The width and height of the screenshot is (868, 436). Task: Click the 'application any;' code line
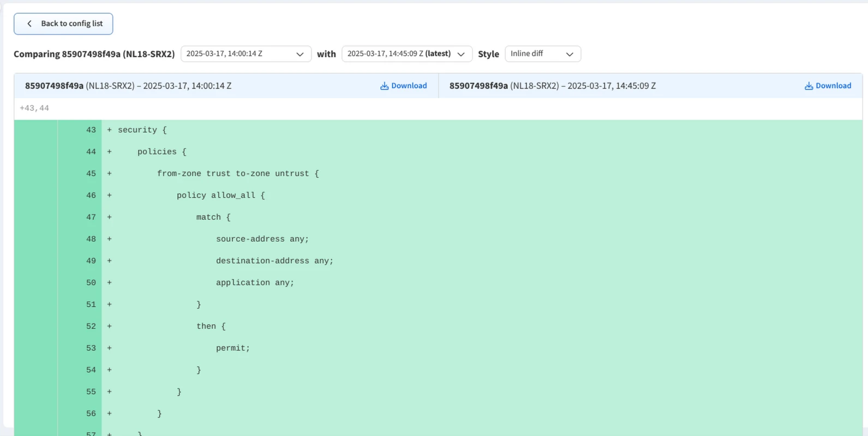(255, 283)
